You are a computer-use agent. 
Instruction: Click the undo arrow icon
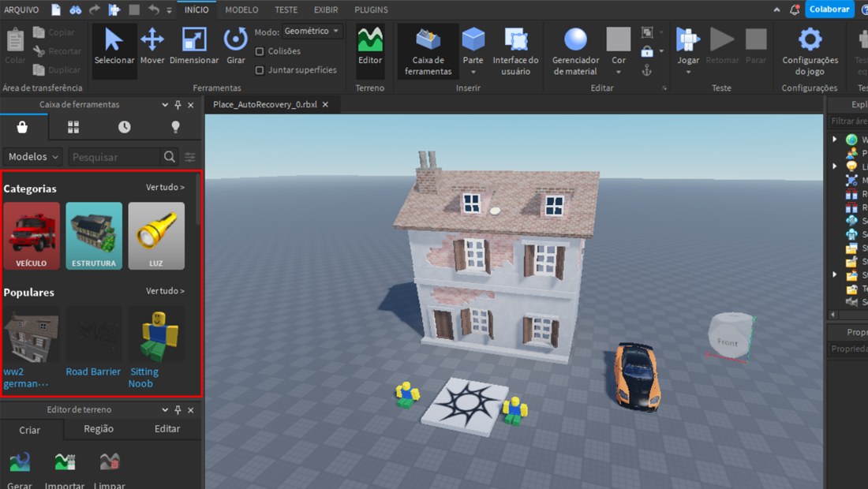point(153,9)
